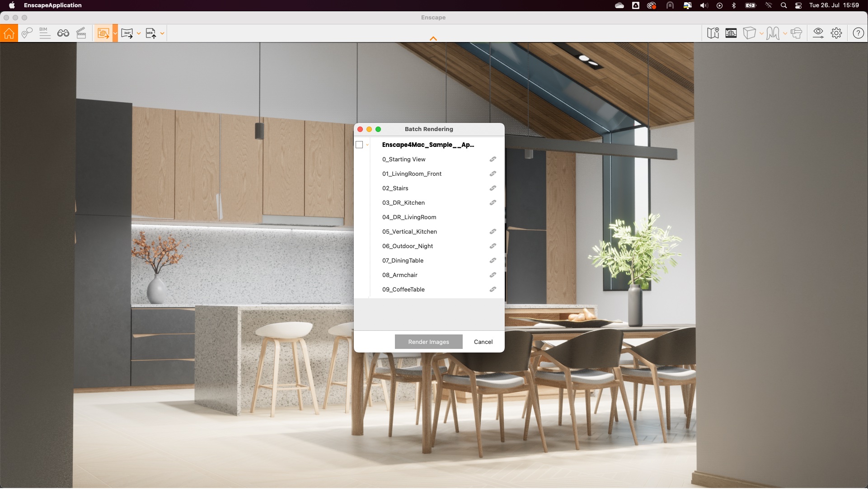Image resolution: width=868 pixels, height=489 pixels.
Task: Open the batch rendering dropdown arrow
Action: (x=115, y=33)
